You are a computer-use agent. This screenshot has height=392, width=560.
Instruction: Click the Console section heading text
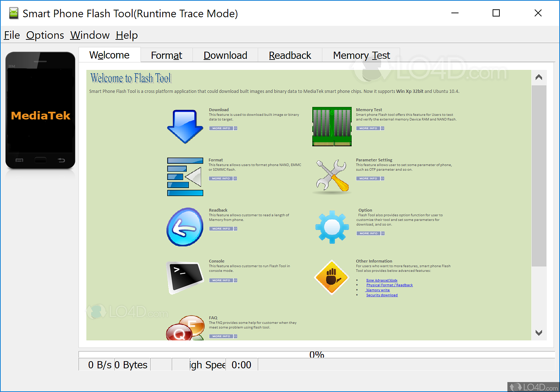[x=217, y=261]
